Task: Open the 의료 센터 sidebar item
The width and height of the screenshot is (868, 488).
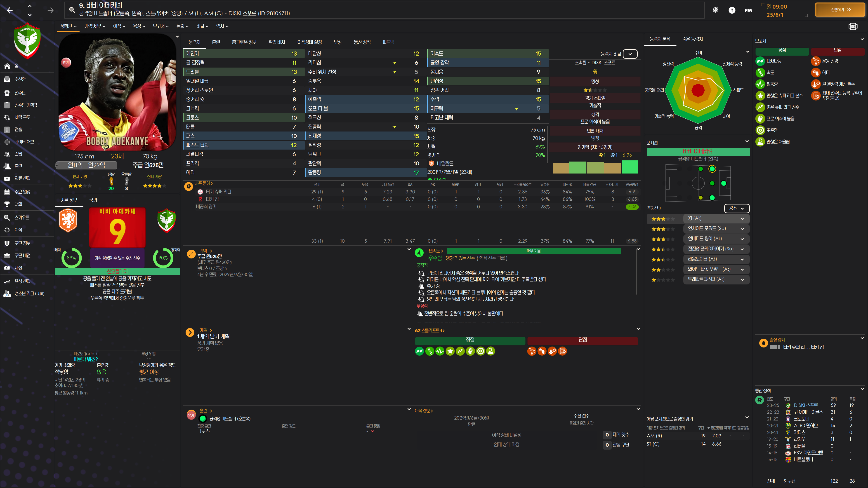Action: [22, 178]
